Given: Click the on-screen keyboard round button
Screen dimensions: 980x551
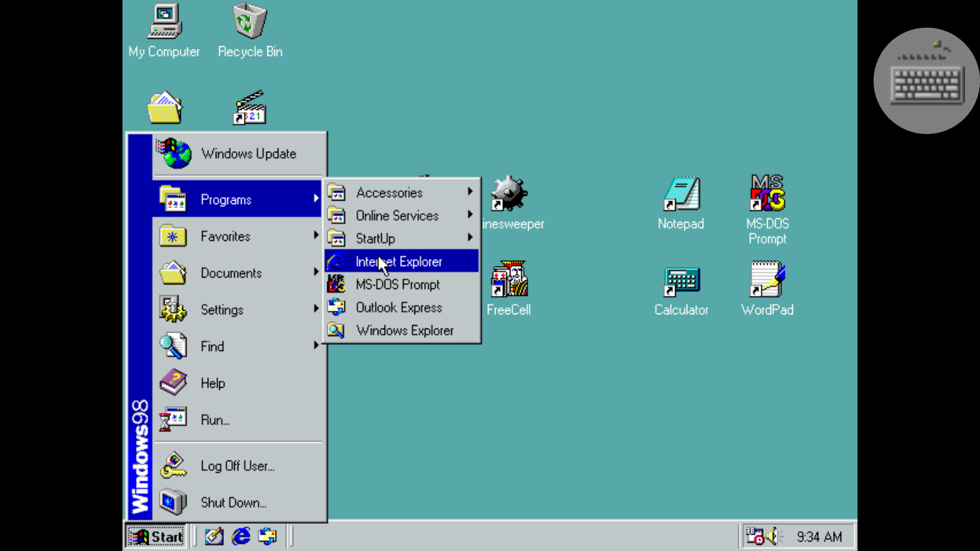Looking at the screenshot, I should 926,81.
